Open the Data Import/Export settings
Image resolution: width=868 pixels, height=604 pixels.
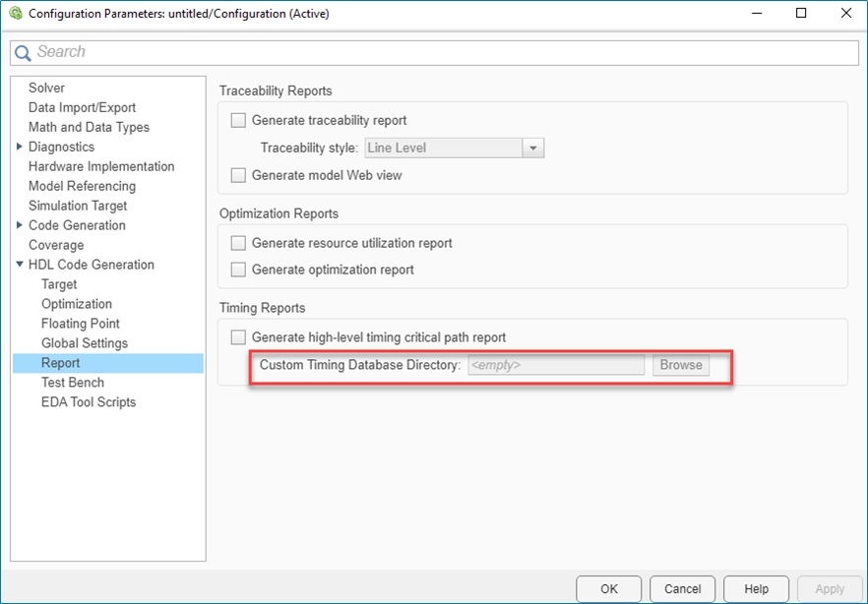point(83,107)
